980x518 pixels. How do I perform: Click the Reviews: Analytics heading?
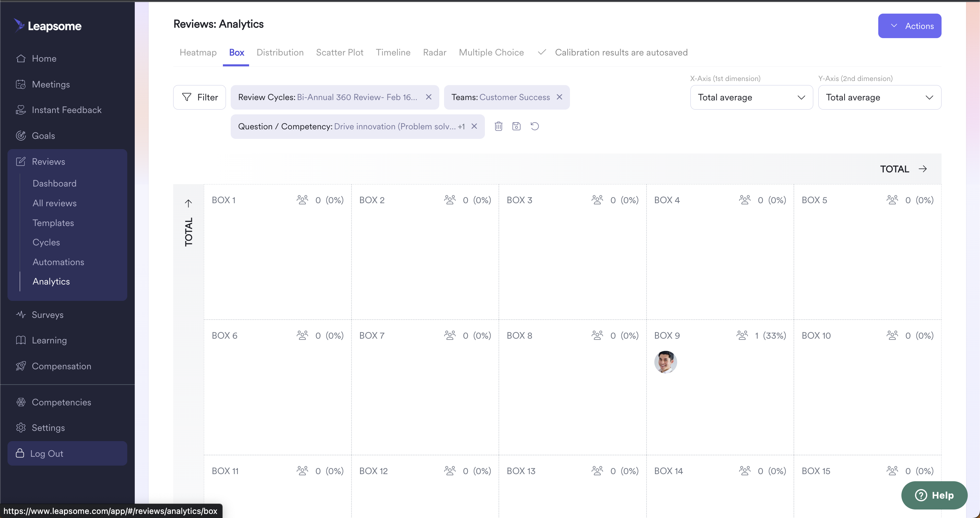click(218, 24)
